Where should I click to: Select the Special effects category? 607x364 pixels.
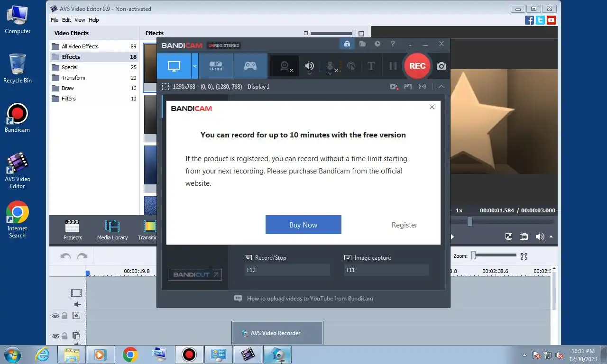pos(94,67)
